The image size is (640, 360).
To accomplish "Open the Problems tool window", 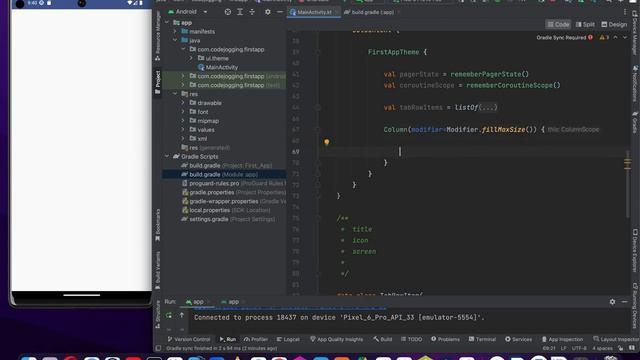I will click(x=445, y=339).
